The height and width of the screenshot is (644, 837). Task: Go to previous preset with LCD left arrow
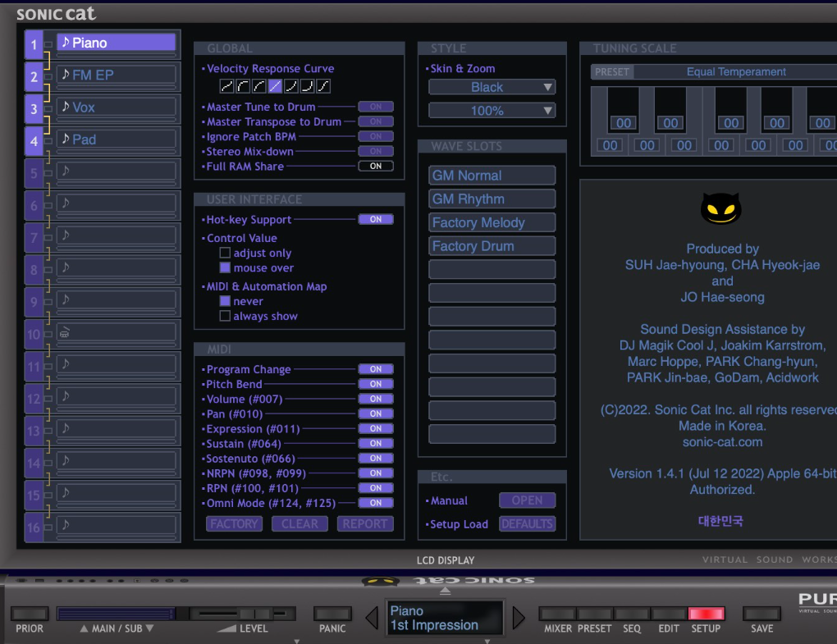(x=372, y=618)
